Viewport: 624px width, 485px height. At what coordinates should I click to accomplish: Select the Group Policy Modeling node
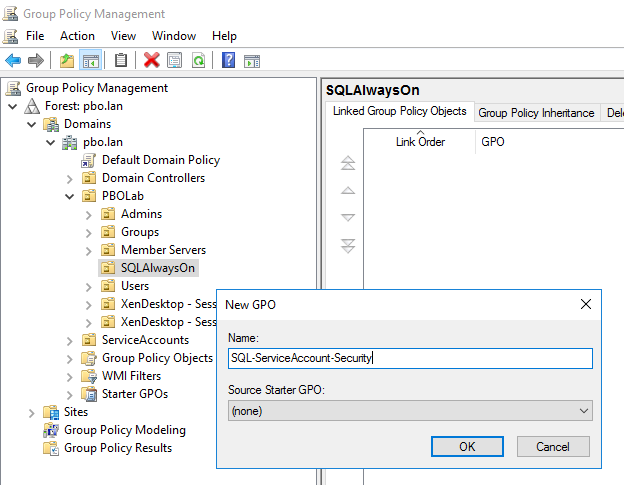click(x=125, y=430)
